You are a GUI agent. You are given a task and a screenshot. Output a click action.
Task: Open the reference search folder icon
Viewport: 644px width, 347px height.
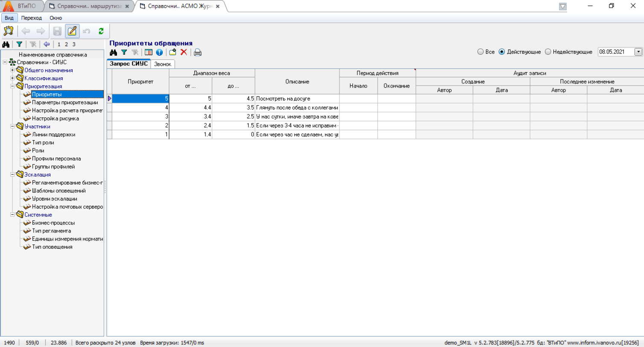8,31
